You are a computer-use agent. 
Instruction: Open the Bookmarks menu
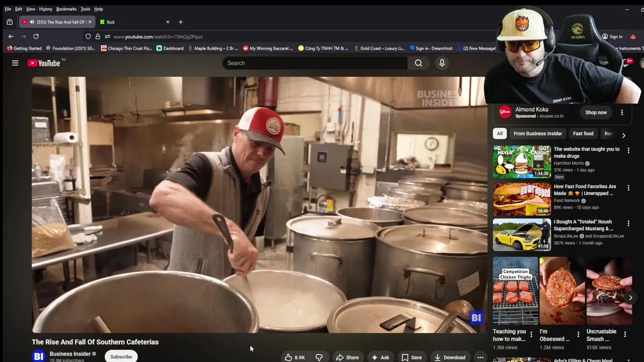click(x=66, y=9)
